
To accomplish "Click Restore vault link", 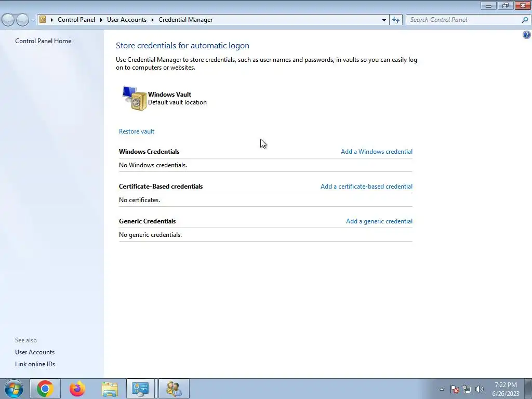I will 137,131.
